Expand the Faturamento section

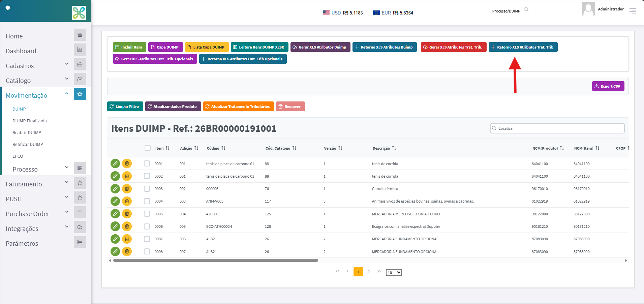pyautogui.click(x=37, y=184)
